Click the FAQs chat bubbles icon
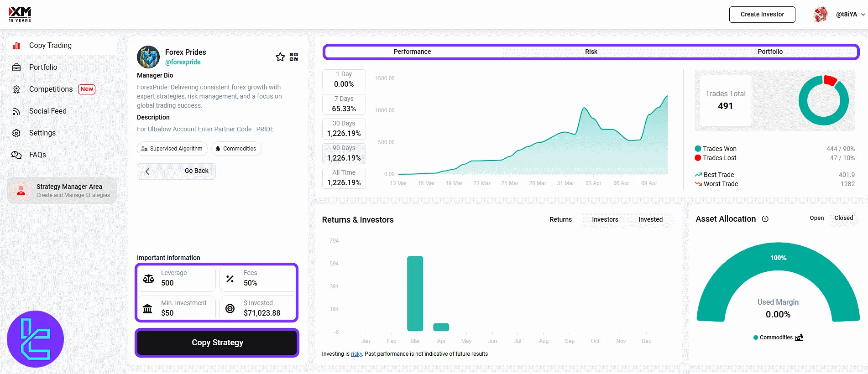Screen dimensions: 868x374 (x=16, y=155)
